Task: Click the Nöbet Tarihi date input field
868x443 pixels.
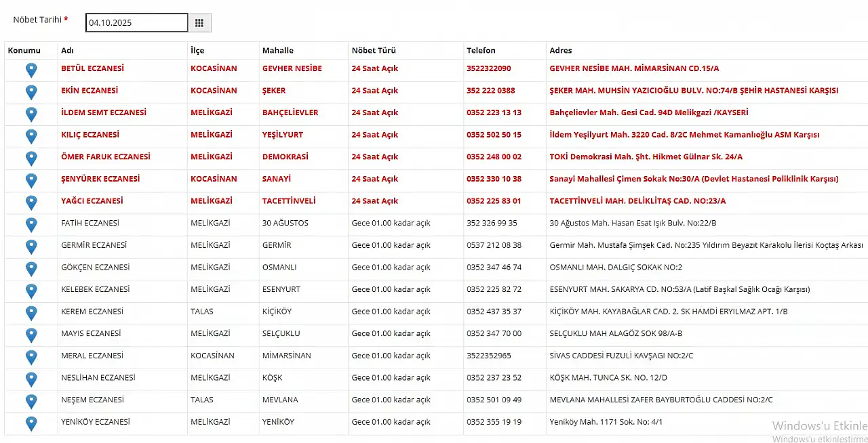Action: (x=136, y=22)
